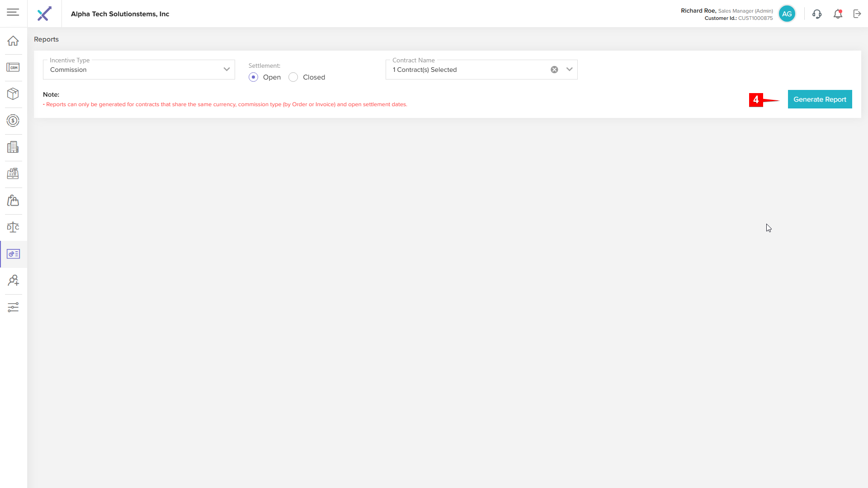Open the add user sidebar icon
Screen dimensions: 868x488
[x=13, y=281]
